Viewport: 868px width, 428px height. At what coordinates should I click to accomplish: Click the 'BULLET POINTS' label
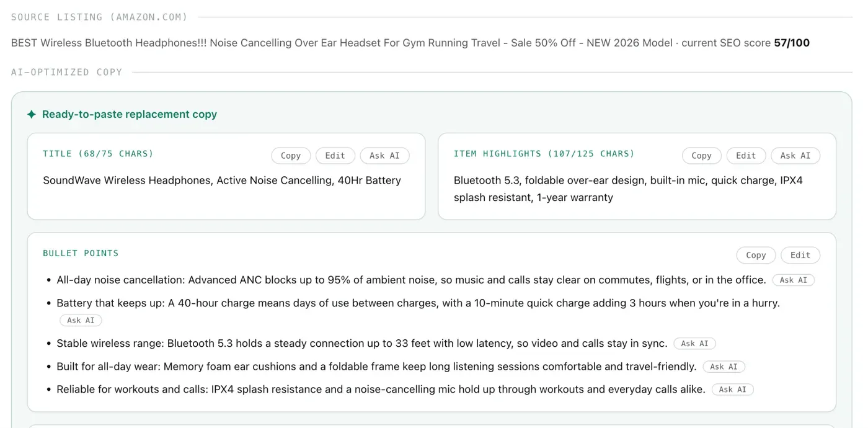81,253
